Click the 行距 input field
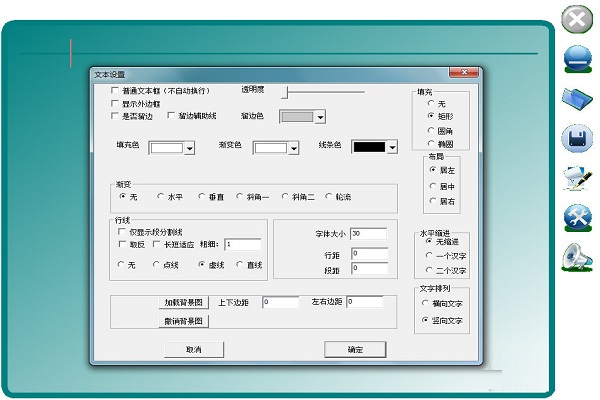Viewport: 600px width, 400px height. [370, 253]
